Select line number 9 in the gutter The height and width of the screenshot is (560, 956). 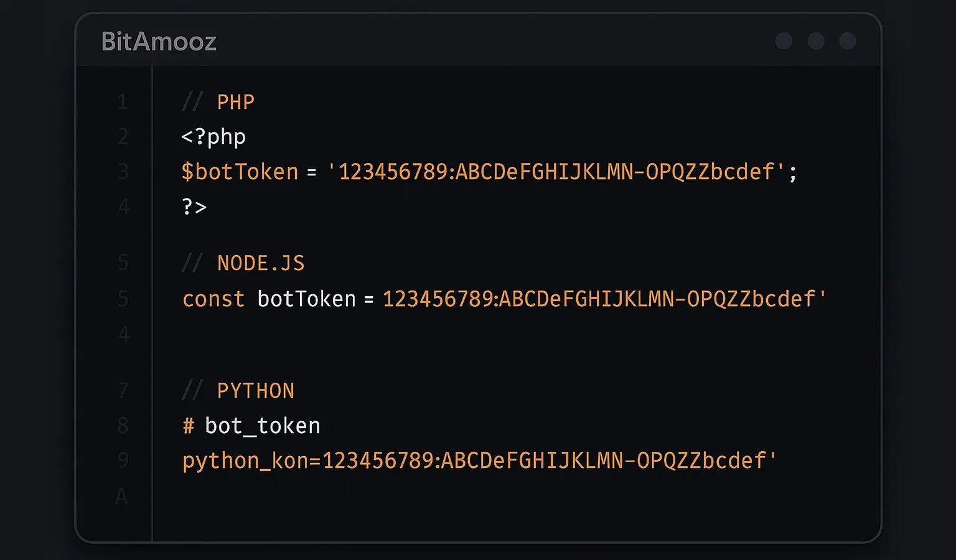[x=123, y=460]
